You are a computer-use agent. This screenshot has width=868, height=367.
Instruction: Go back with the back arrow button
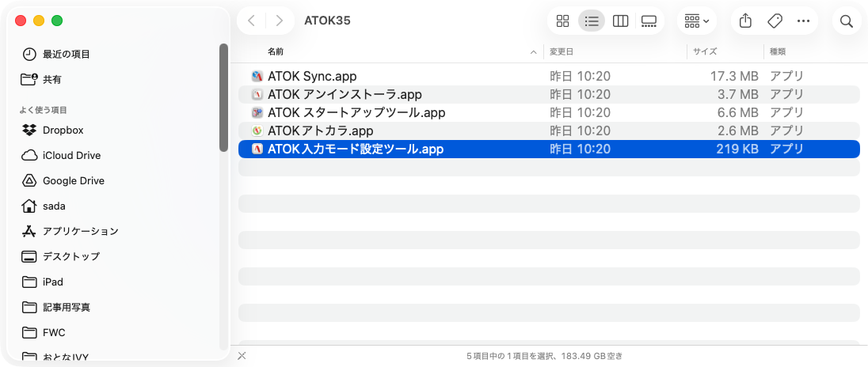(x=252, y=21)
